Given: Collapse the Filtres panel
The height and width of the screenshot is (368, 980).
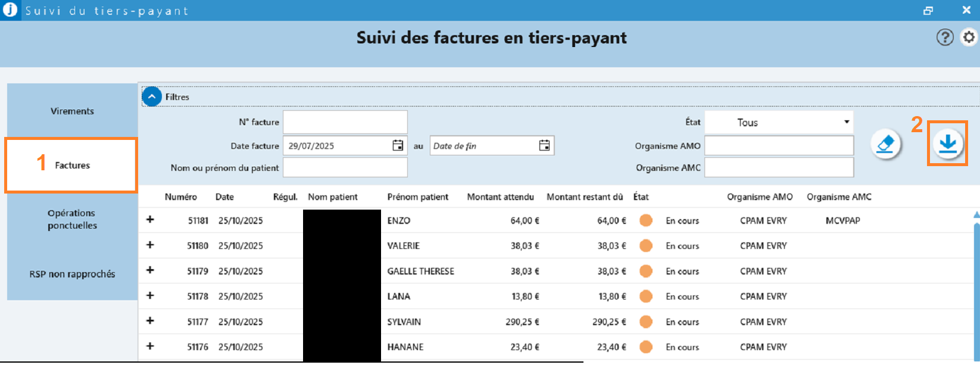Looking at the screenshot, I should click(152, 96).
